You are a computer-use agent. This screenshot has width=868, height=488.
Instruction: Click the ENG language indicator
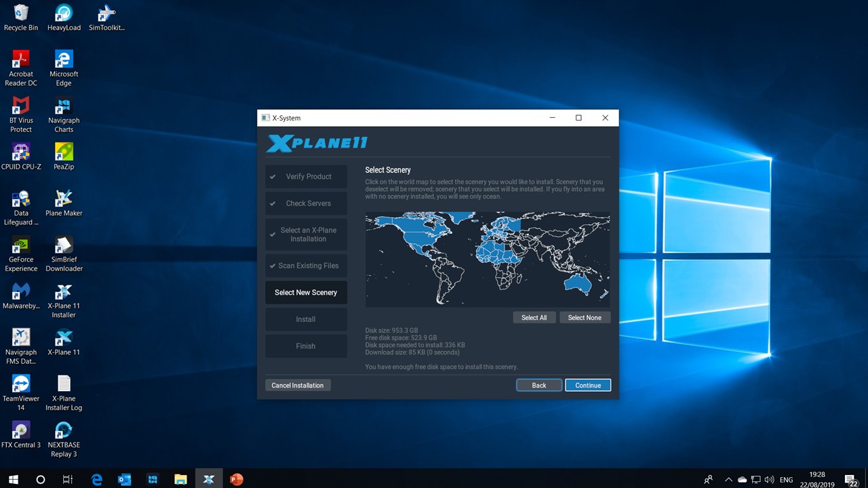786,479
